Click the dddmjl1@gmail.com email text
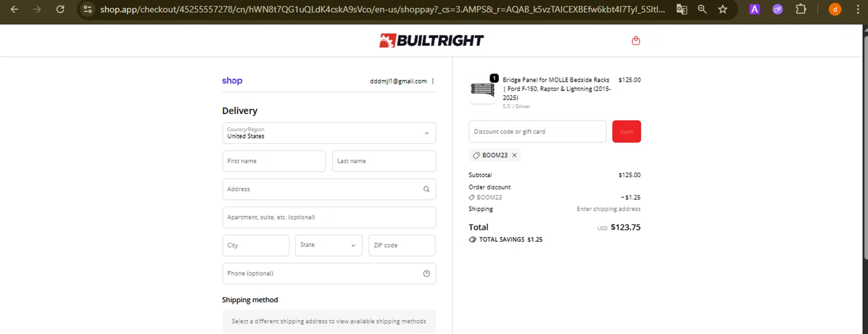This screenshot has width=868, height=334. 398,81
